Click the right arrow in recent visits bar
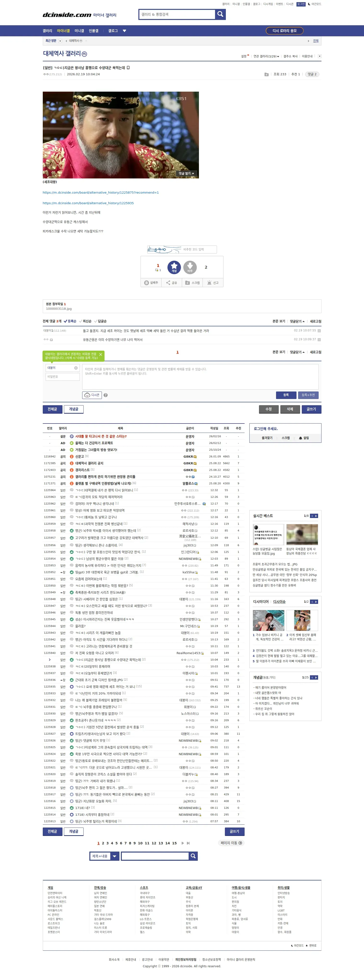The width and height of the screenshot is (364, 980). click(x=308, y=41)
